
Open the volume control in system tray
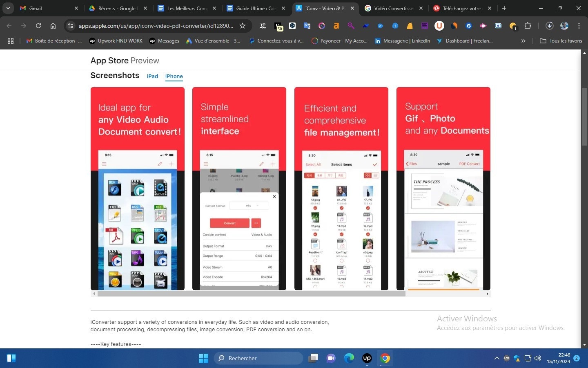[x=538, y=358]
